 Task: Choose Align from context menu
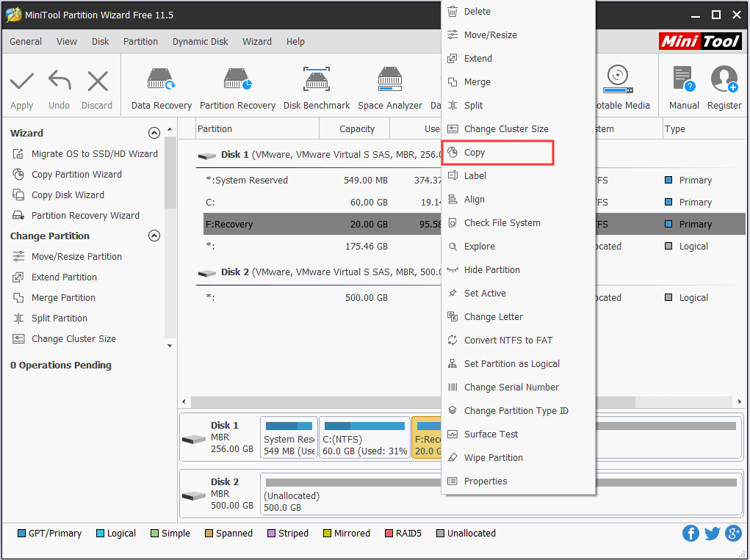coord(518,199)
